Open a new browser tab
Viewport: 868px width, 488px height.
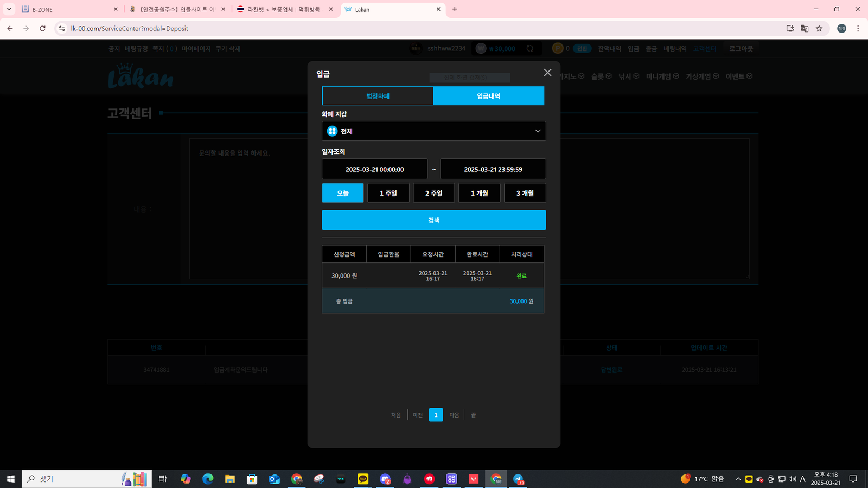tap(455, 9)
